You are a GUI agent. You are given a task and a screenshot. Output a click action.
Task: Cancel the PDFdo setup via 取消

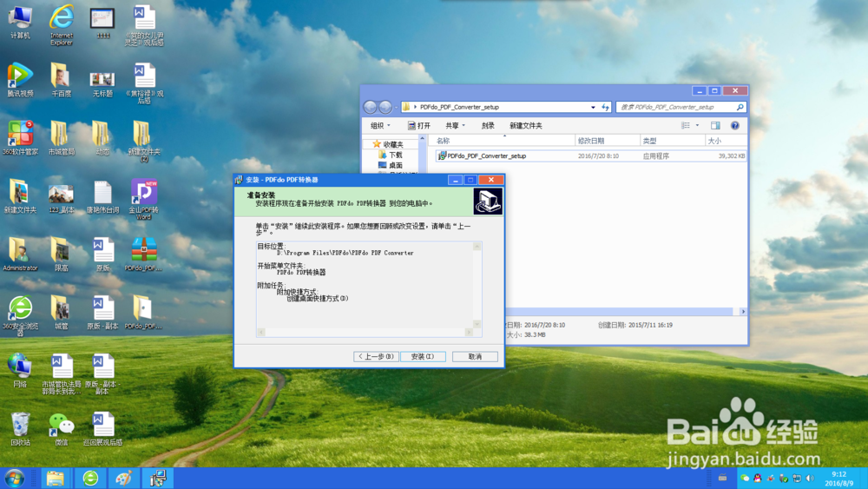475,357
